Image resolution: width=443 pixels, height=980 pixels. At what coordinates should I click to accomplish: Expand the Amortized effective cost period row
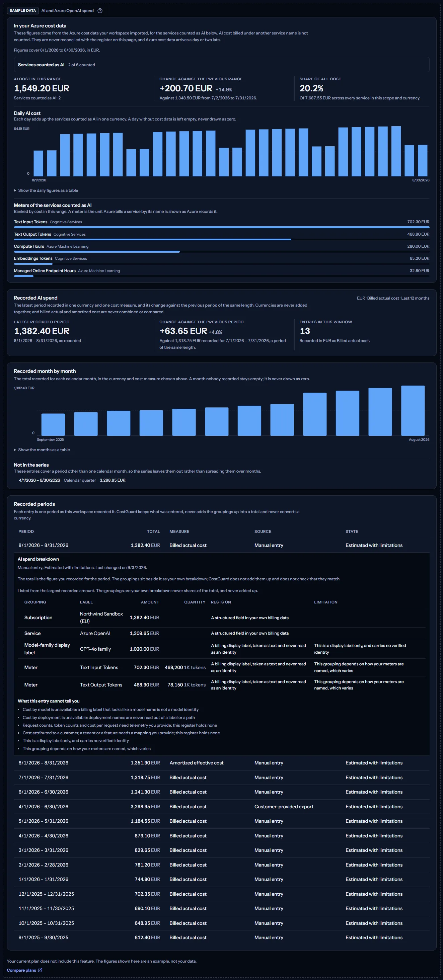[222, 763]
